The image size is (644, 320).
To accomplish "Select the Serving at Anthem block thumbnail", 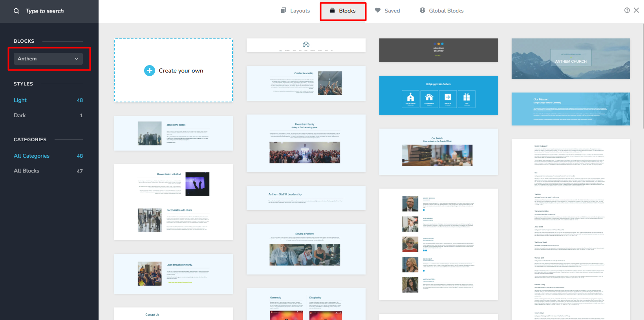I will pos(306,249).
